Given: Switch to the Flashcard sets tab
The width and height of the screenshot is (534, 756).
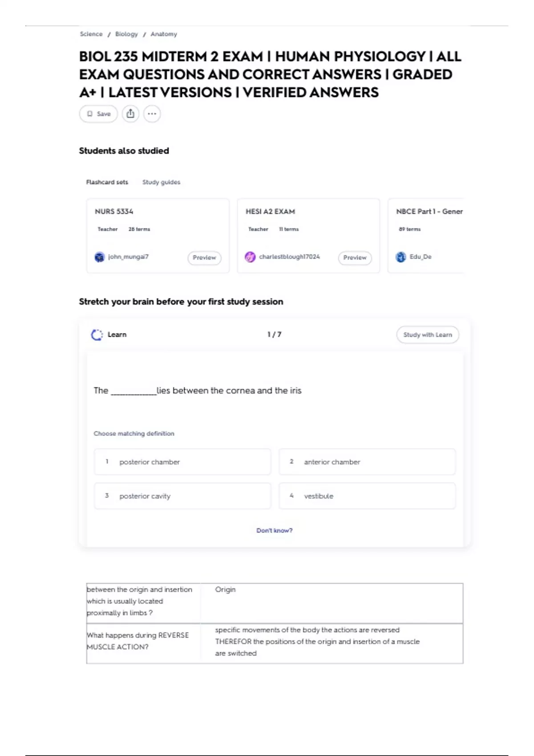Looking at the screenshot, I should 107,182.
